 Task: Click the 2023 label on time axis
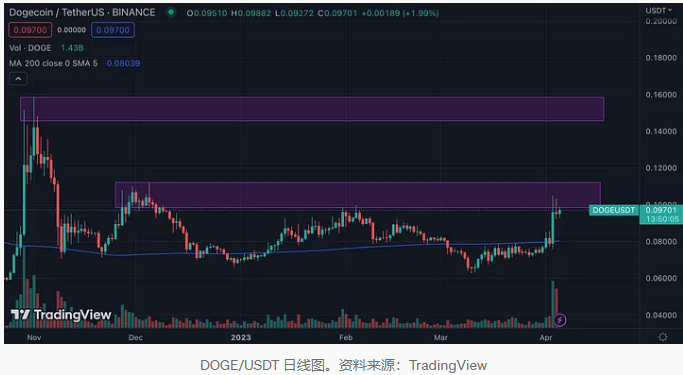point(241,338)
